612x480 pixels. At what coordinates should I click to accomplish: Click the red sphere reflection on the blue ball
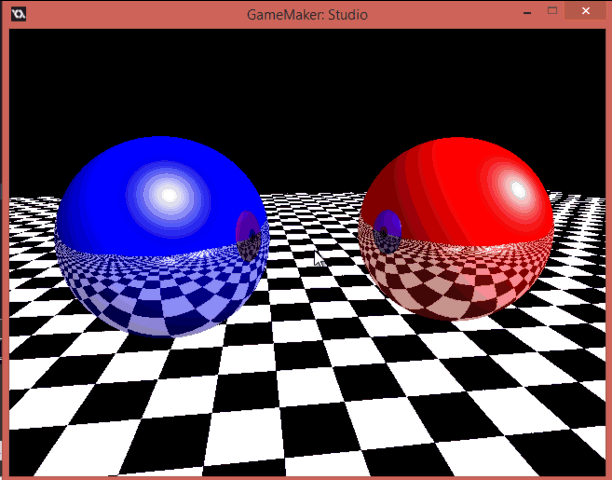coord(248,236)
